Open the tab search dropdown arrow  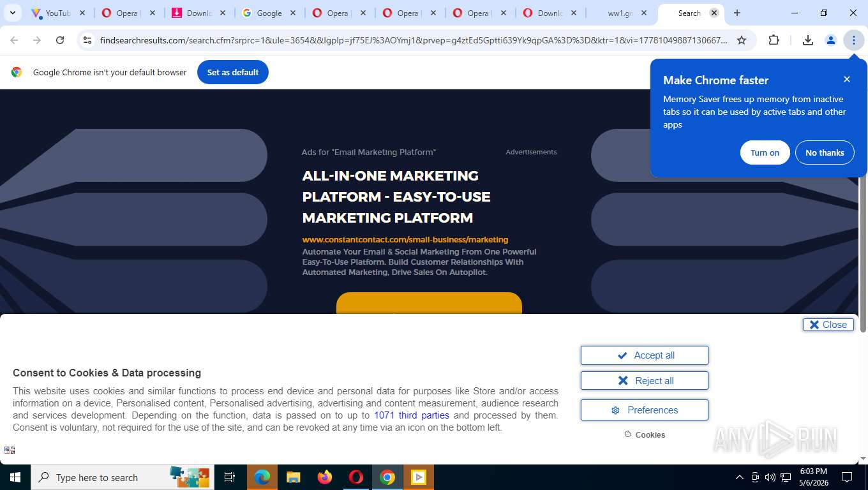pos(13,13)
